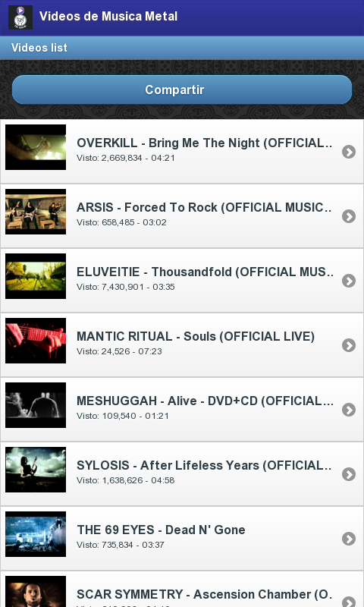This screenshot has height=607, width=364.
Task: Tap arrow icon for THE 69 EYES row
Action: [349, 539]
